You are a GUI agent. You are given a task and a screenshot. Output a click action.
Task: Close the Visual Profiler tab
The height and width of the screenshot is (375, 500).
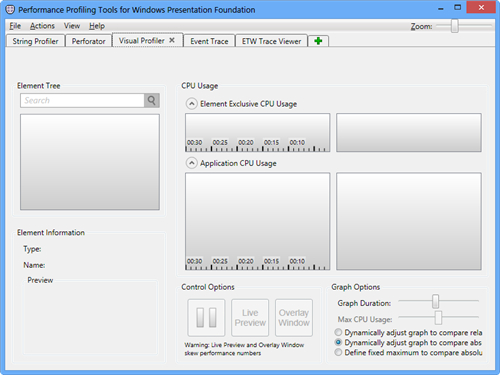coord(172,40)
